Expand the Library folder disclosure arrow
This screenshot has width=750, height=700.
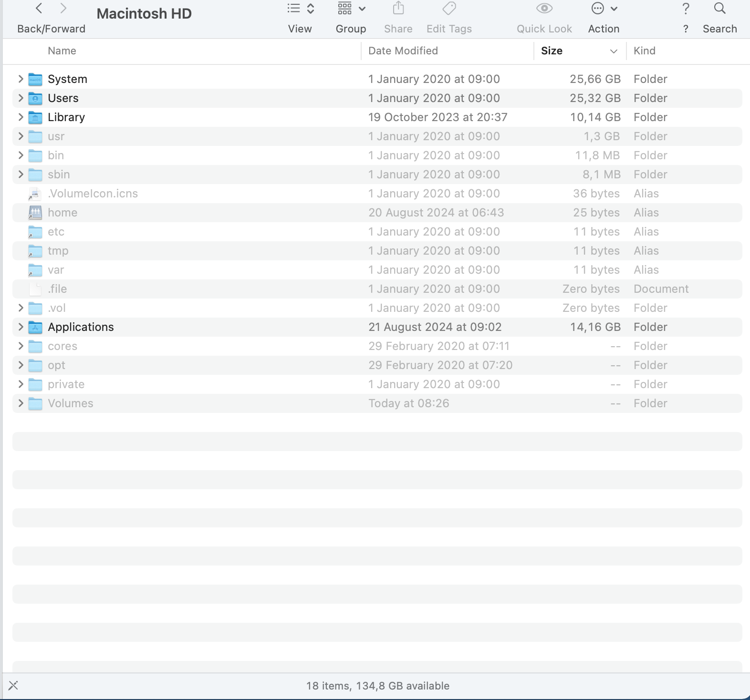[x=21, y=117]
